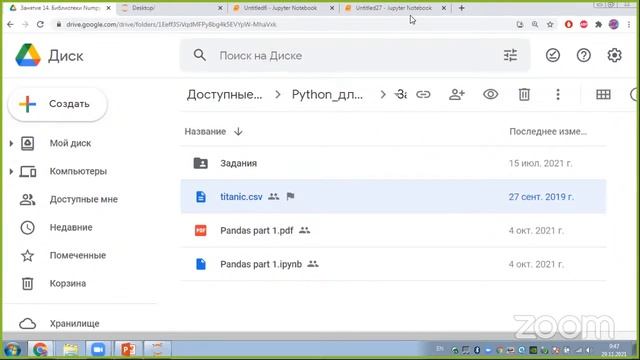640x360 pixels.
Task: Click the browser address bar
Action: click(x=282, y=24)
